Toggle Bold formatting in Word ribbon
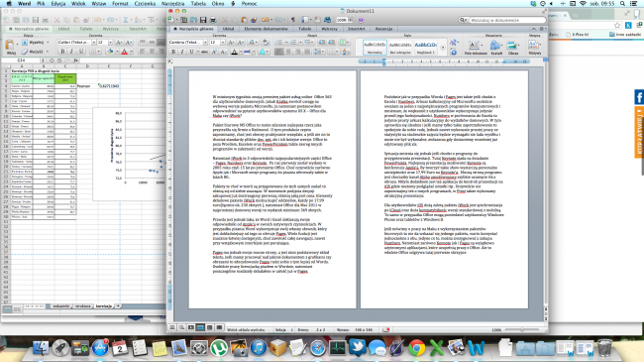The width and height of the screenshot is (644, 362). click(173, 52)
